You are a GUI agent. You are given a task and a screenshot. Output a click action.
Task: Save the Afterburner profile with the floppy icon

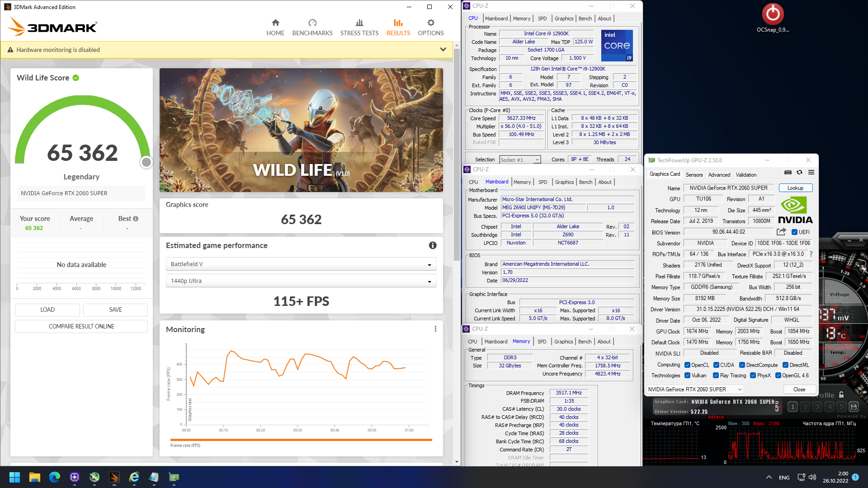coord(854,407)
